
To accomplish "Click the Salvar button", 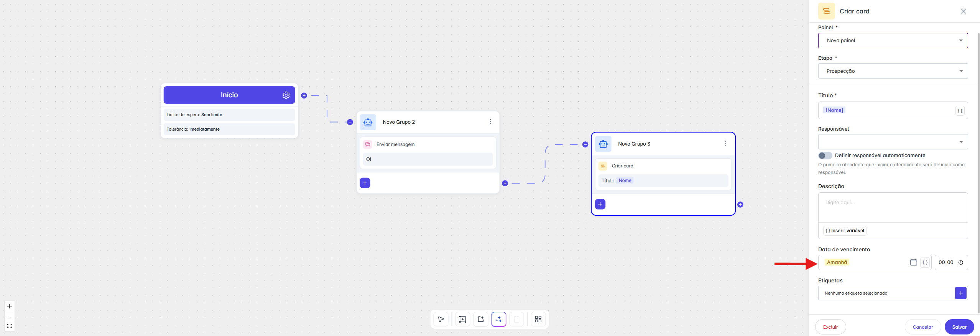I will pos(959,327).
